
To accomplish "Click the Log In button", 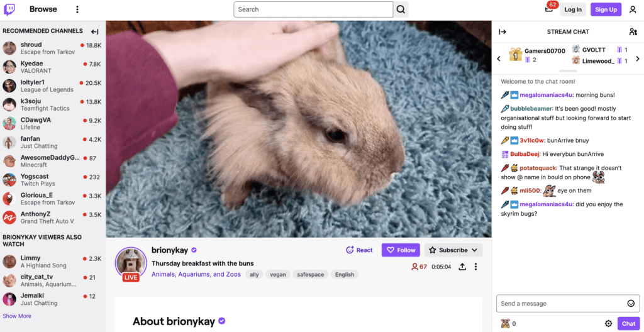I will point(573,9).
